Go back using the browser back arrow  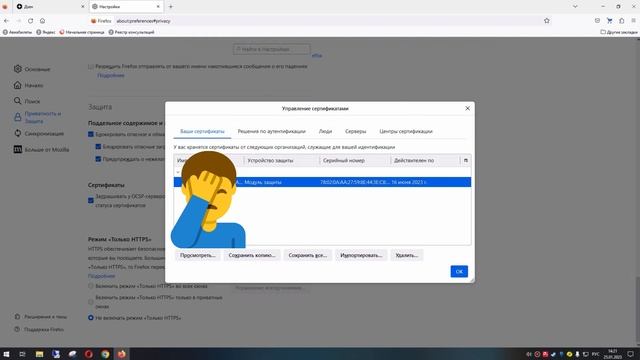pyautogui.click(x=7, y=21)
